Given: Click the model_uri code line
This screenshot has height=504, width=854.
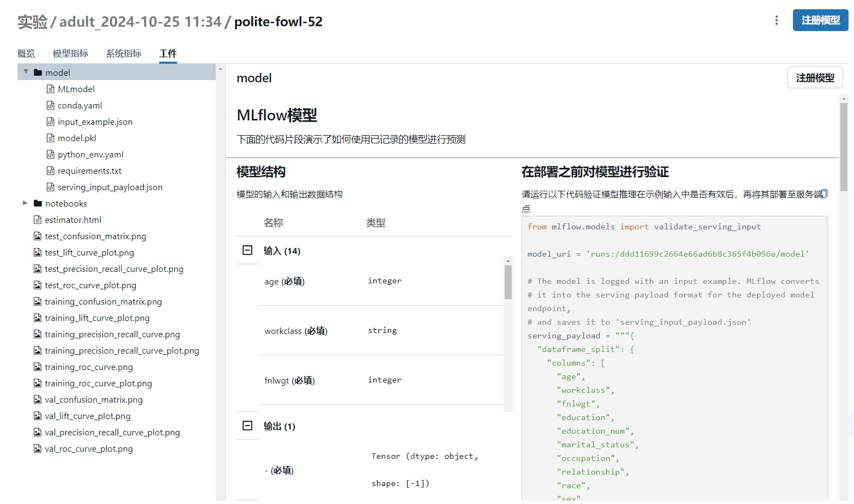Looking at the screenshot, I should point(668,254).
